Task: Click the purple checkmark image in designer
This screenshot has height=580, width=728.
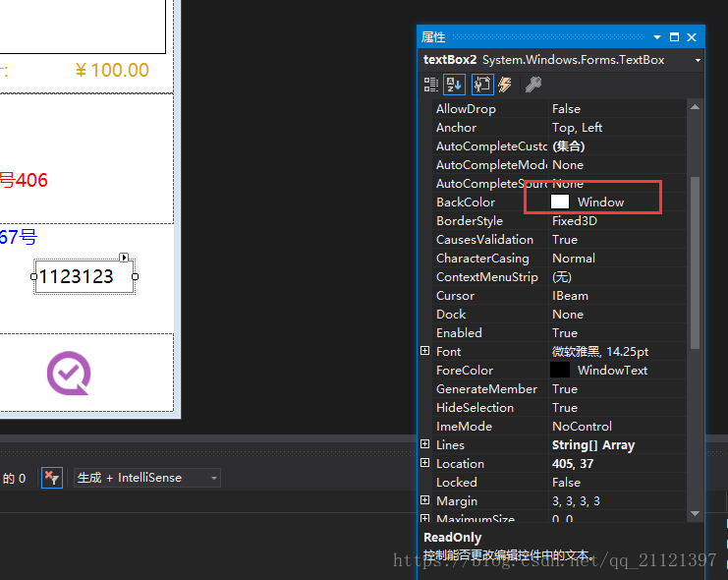Action: [69, 374]
